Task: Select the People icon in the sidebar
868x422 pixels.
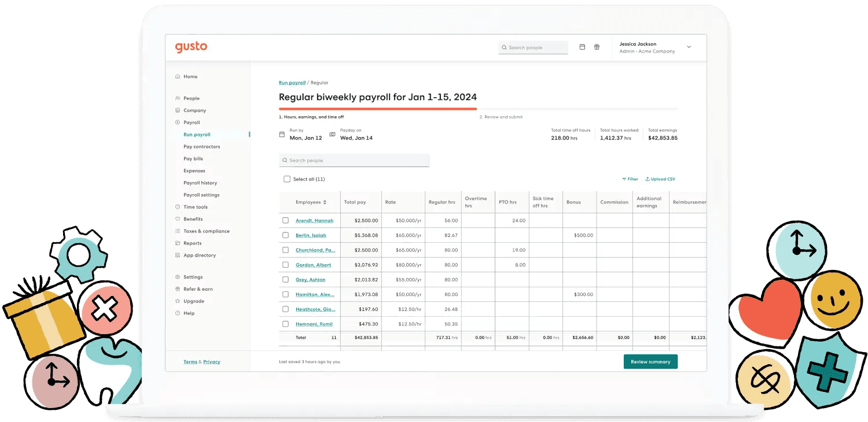Action: pos(177,98)
